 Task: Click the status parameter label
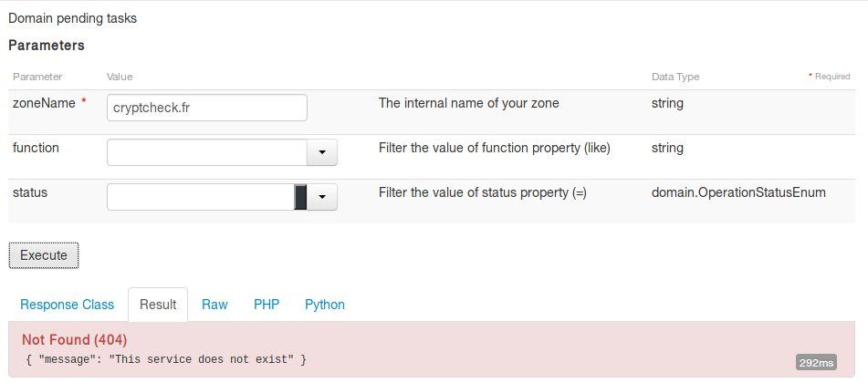[x=30, y=192]
